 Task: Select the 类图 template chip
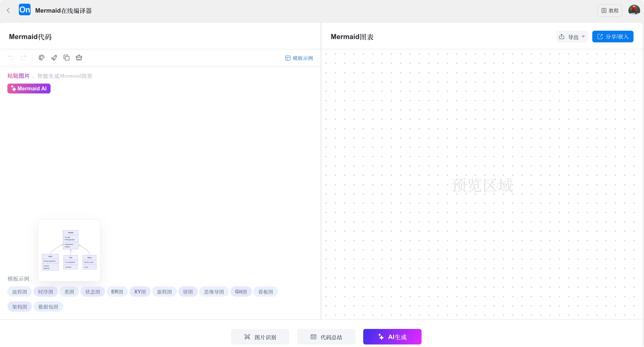(69, 292)
